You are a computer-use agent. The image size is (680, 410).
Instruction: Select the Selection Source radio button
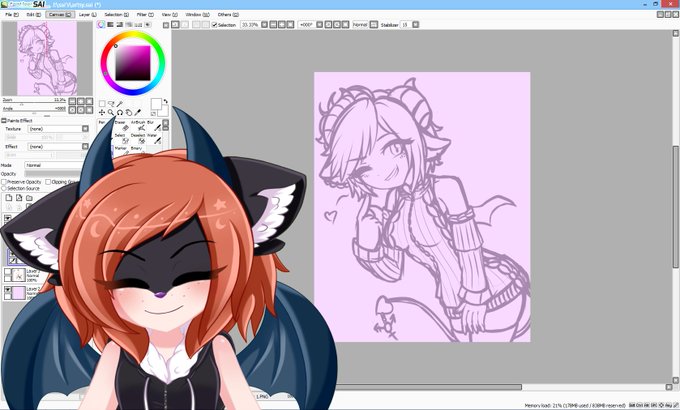4,188
